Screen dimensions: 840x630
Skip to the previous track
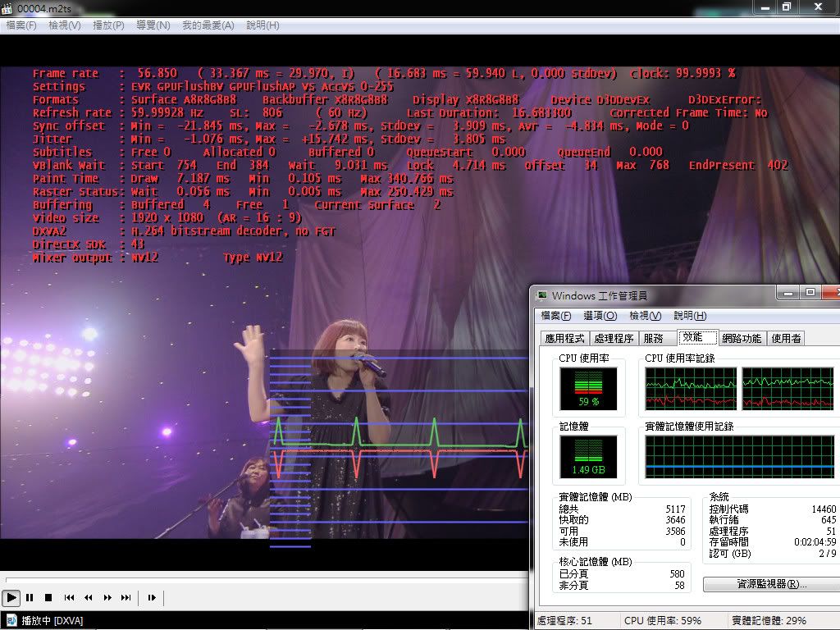(x=70, y=598)
